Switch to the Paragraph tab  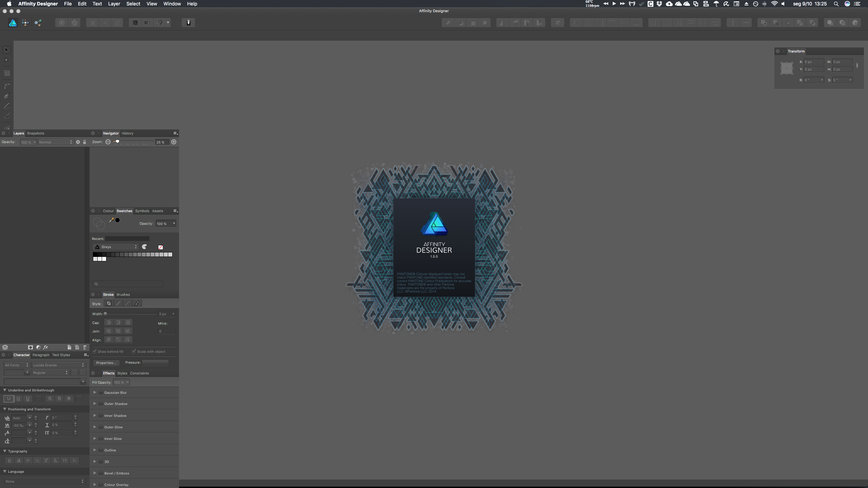coord(41,355)
